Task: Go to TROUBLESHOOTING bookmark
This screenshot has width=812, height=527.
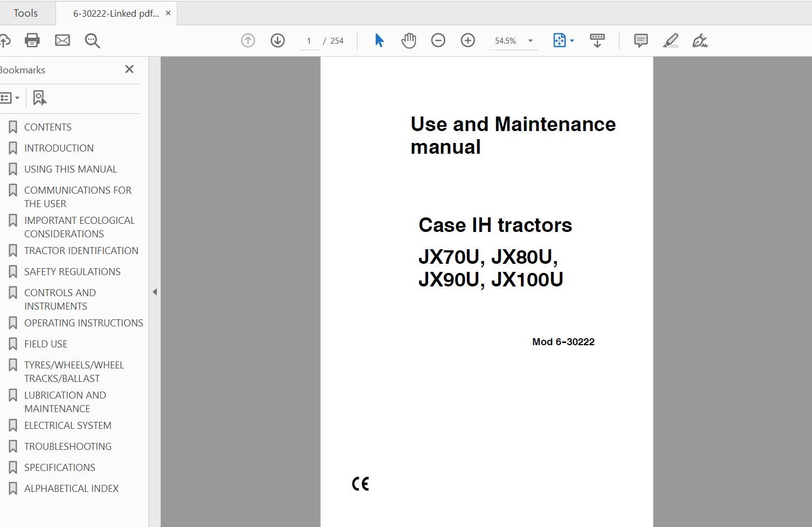Action: coord(68,446)
